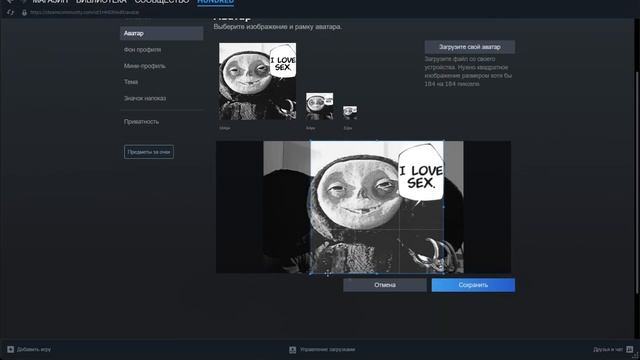This screenshot has width=640, height=360.
Task: Click the page URL text in the address bar
Action: (84, 13)
